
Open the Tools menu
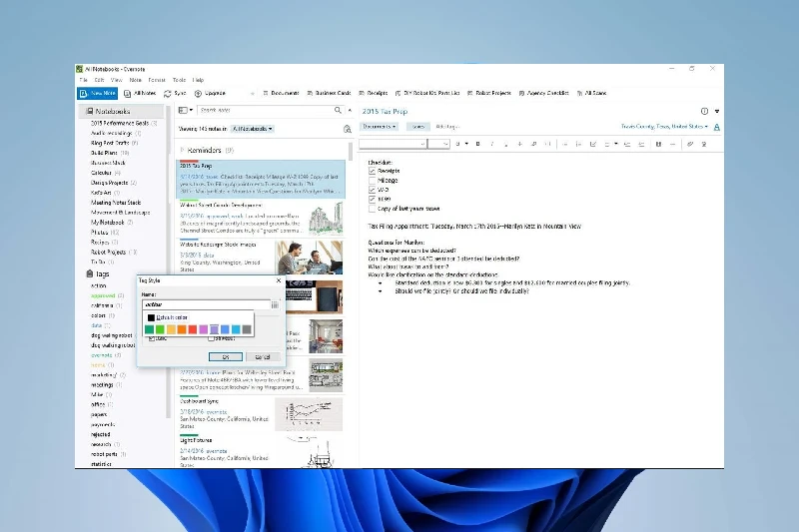tap(179, 79)
